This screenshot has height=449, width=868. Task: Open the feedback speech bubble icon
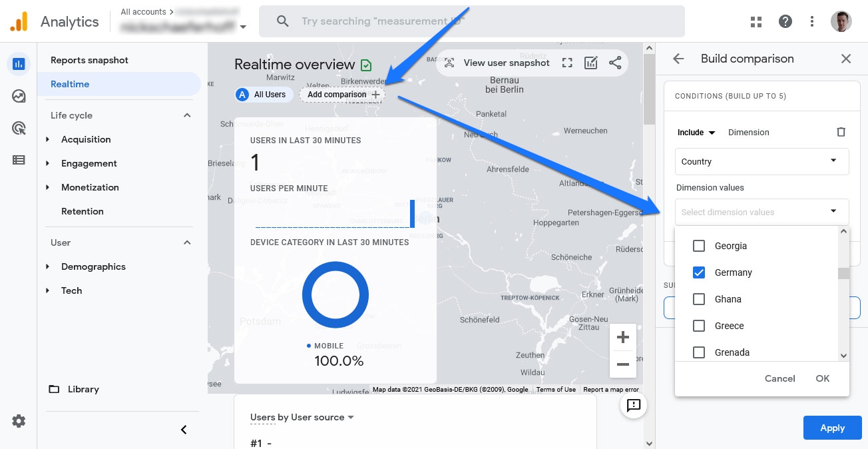633,405
